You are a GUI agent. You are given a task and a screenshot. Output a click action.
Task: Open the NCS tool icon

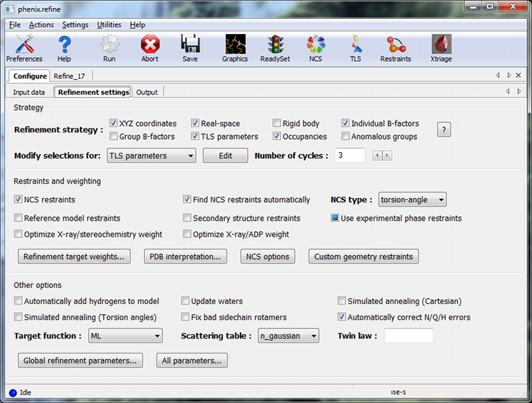point(315,47)
